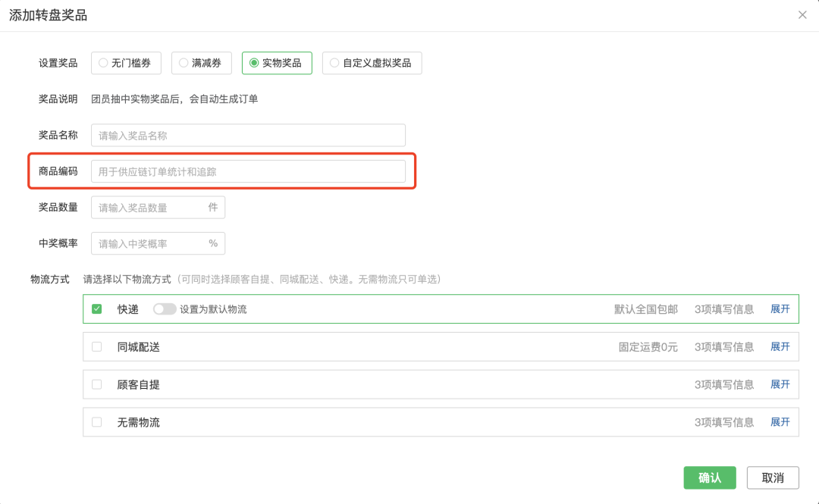Choose the 实物奖品 radio option
The height and width of the screenshot is (504, 819).
point(276,63)
